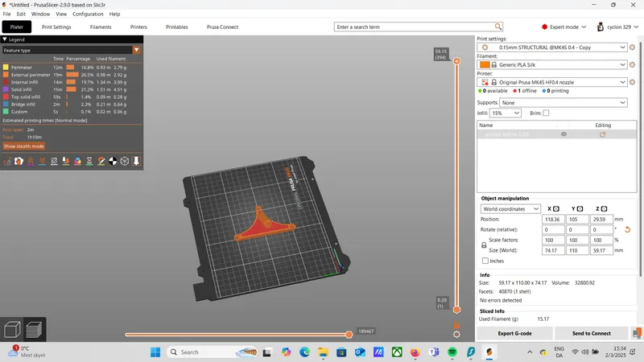This screenshot has width=644, height=362.
Task: Toggle seams visibility icon
Action: pyautogui.click(x=54, y=162)
